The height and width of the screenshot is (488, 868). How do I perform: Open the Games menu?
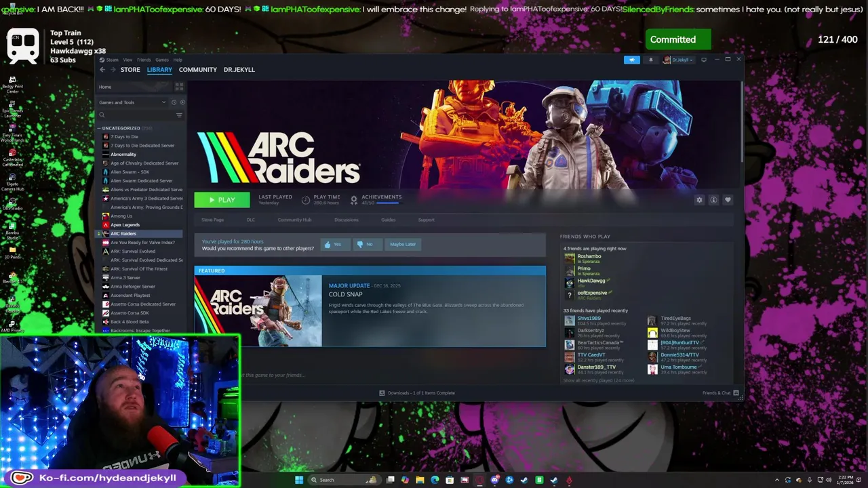tap(162, 60)
